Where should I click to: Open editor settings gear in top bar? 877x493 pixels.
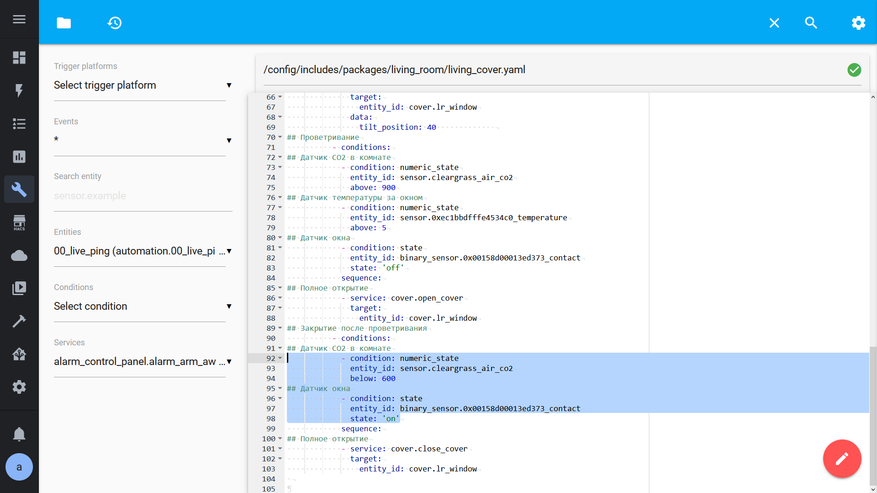pos(858,22)
